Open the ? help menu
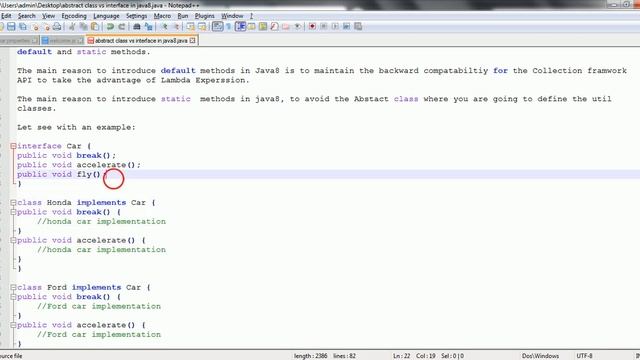The image size is (640, 360). (x=251, y=16)
